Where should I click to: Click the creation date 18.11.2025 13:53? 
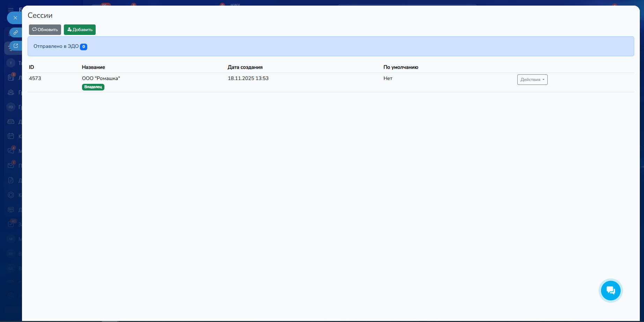pyautogui.click(x=248, y=78)
